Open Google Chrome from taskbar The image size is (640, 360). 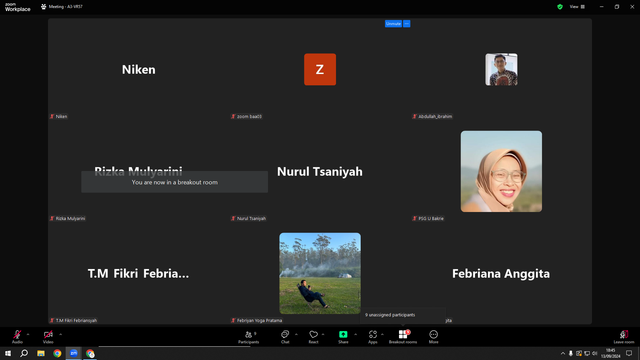(57, 353)
